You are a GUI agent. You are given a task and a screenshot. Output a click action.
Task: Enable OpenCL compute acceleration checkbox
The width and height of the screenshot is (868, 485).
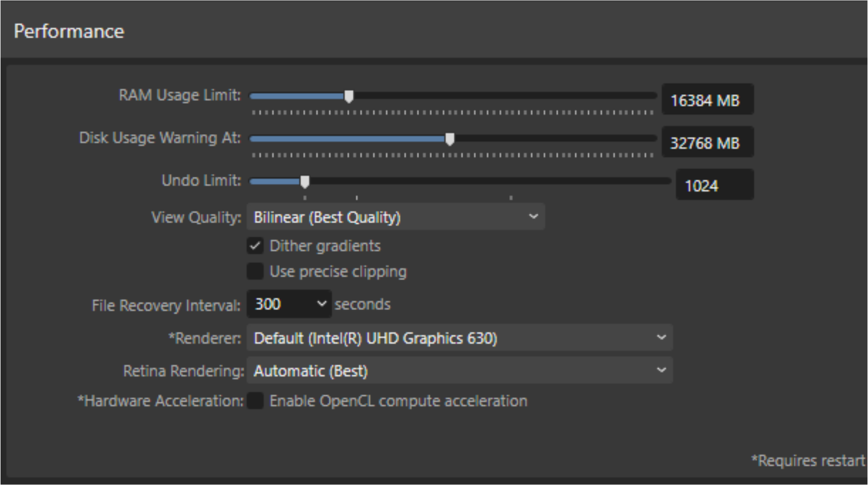(255, 401)
